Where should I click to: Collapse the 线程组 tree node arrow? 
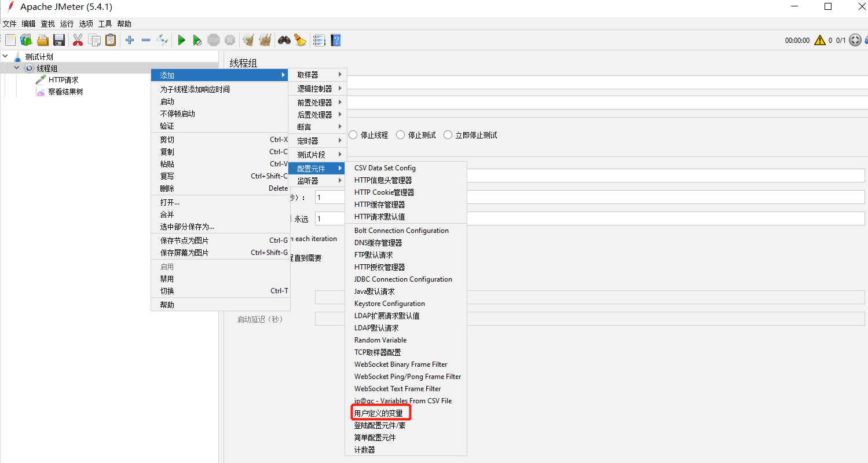[17, 68]
